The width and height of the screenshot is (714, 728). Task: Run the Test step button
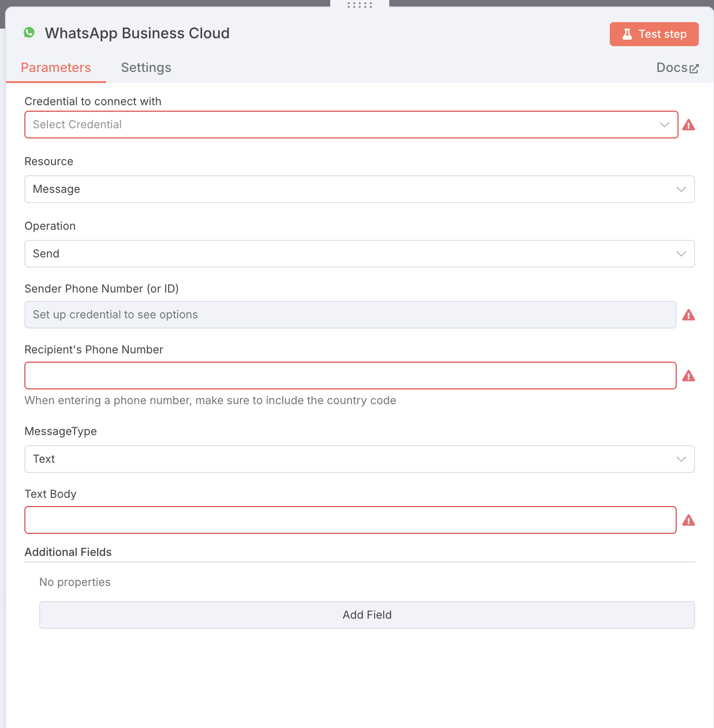[654, 34]
